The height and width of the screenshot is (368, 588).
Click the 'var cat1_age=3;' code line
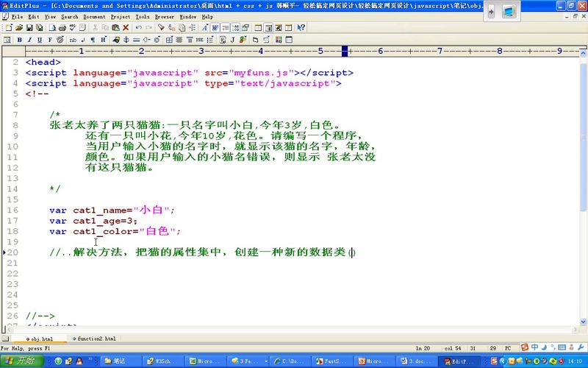93,221
